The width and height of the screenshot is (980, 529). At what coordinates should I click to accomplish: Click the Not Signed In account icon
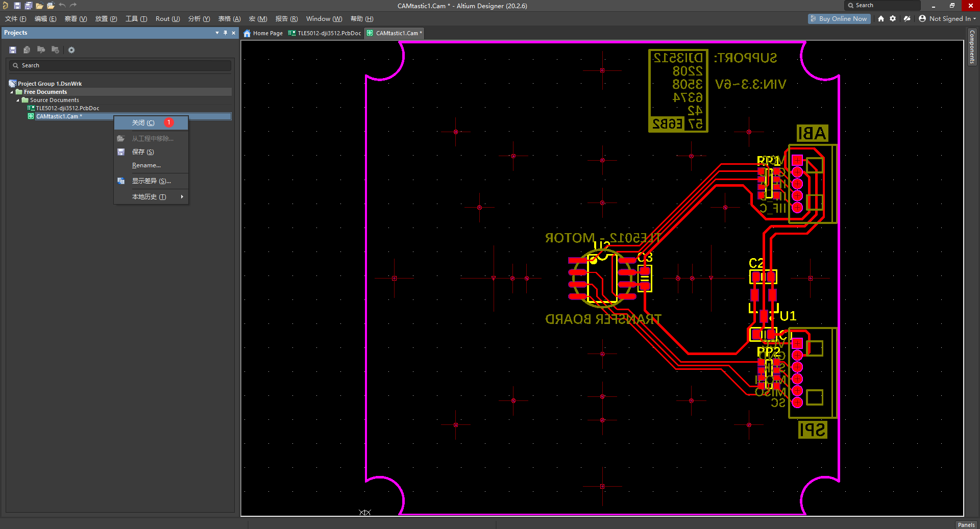pyautogui.click(x=922, y=18)
